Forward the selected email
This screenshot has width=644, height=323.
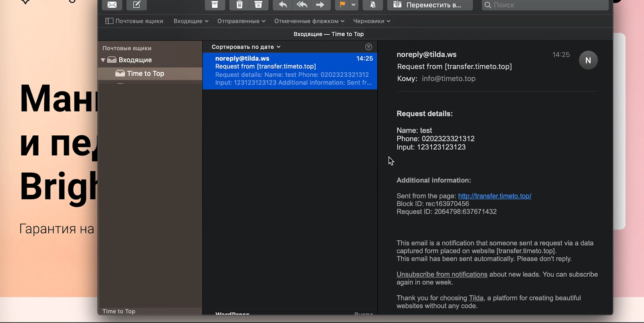pyautogui.click(x=320, y=5)
